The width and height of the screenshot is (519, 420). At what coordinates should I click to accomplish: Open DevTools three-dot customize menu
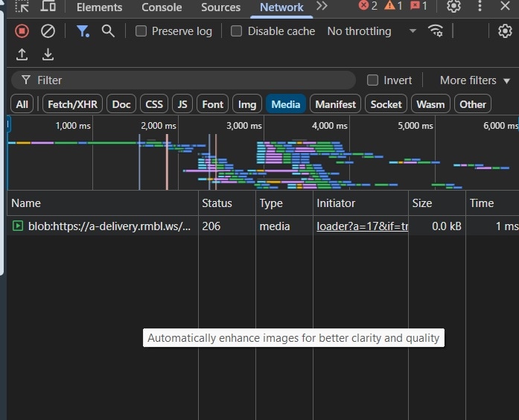pos(480,6)
